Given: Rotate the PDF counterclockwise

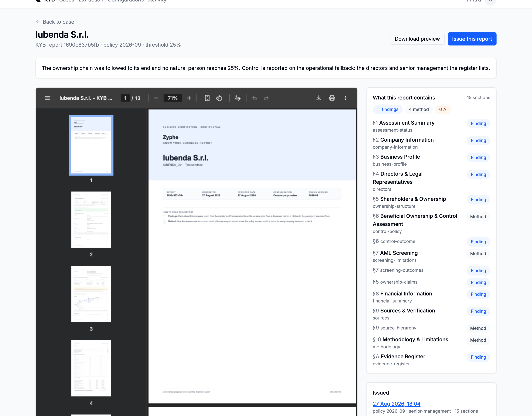Looking at the screenshot, I should 219,98.
